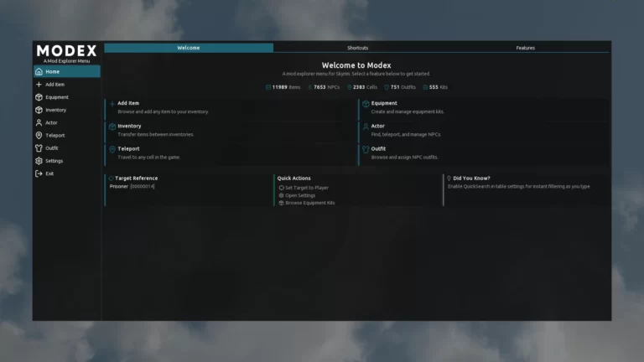The image size is (644, 362).
Task: Select the Welcome tab
Action: (x=189, y=48)
